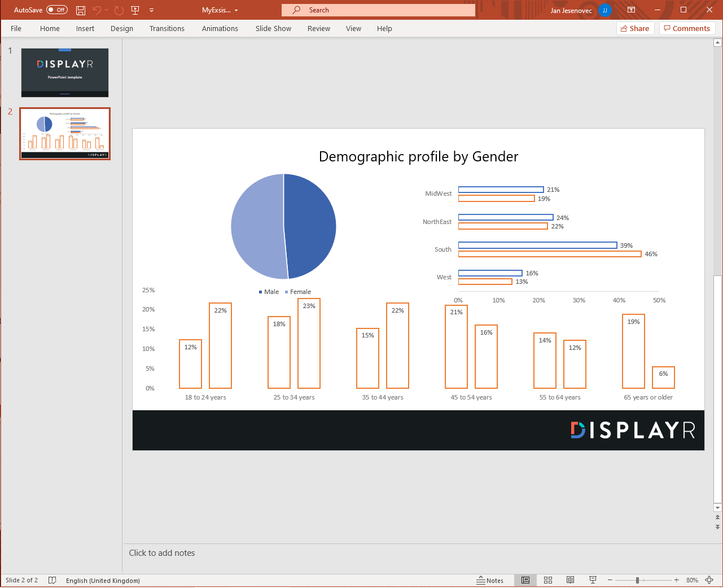Adjust the zoom slider handle
723x588 pixels.
coord(637,580)
